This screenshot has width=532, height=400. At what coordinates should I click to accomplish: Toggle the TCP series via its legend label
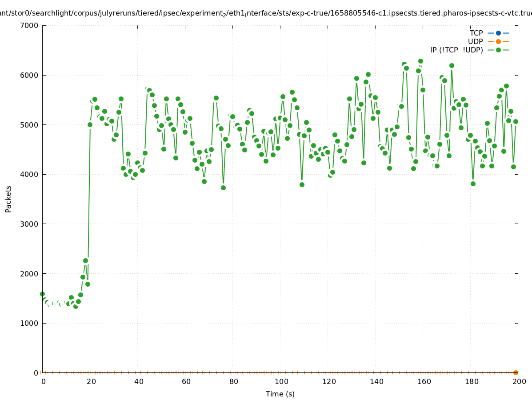point(476,33)
